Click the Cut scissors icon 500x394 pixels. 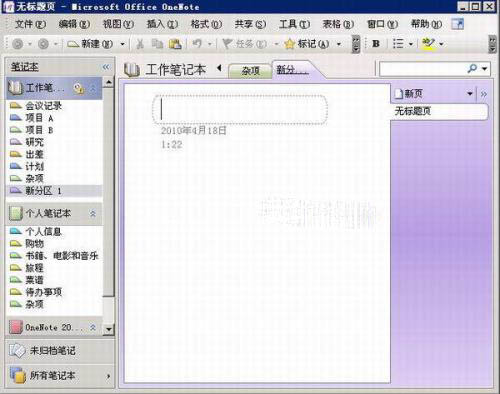[x=140, y=44]
